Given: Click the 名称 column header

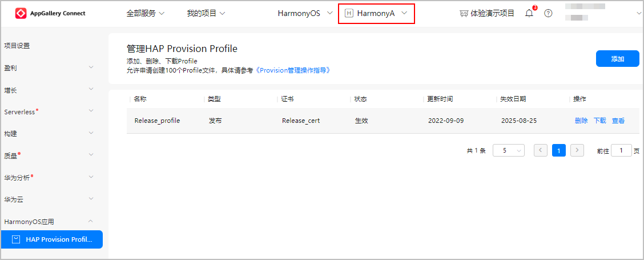Looking at the screenshot, I should 140,99.
